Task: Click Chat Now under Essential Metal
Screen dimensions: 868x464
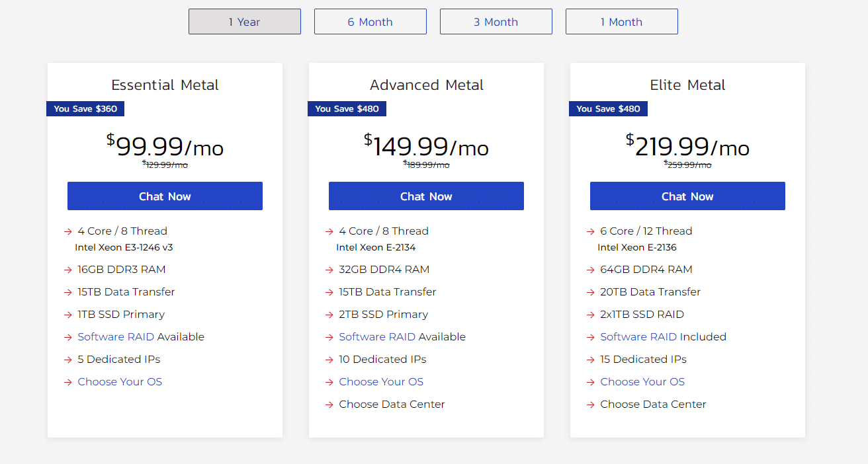Action: click(x=165, y=196)
